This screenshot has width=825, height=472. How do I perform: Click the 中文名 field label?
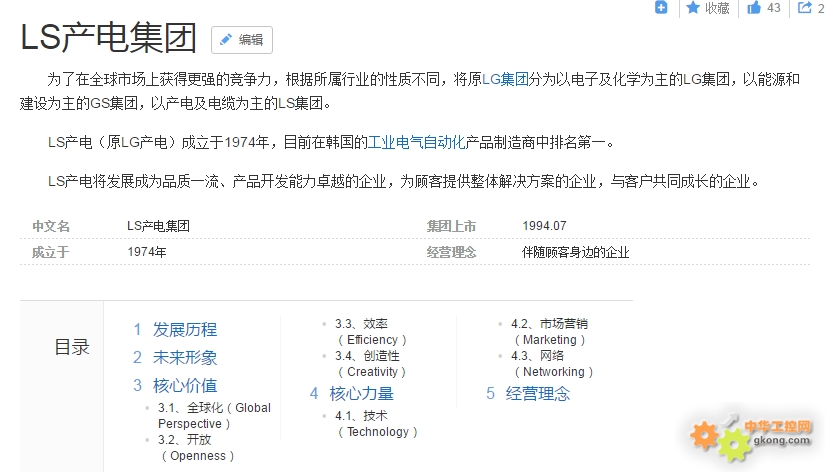pyautogui.click(x=51, y=226)
